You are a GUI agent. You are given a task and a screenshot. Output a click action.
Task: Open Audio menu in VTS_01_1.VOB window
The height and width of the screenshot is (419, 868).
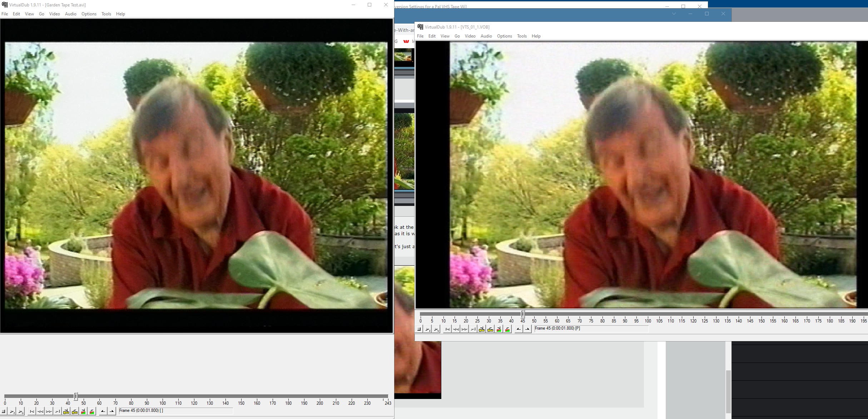pos(486,36)
